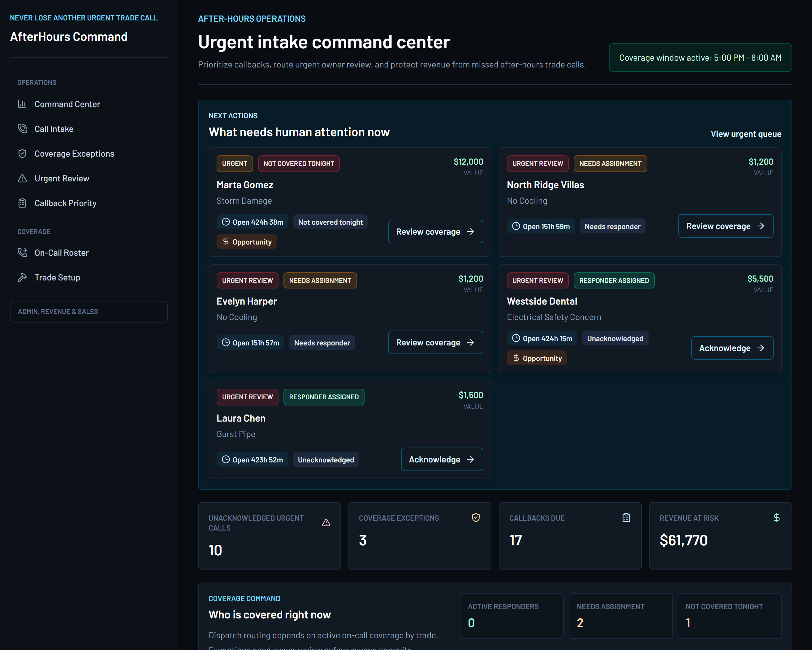Click the Callback Priority clipboard icon
Image resolution: width=812 pixels, height=650 pixels.
[x=22, y=203]
